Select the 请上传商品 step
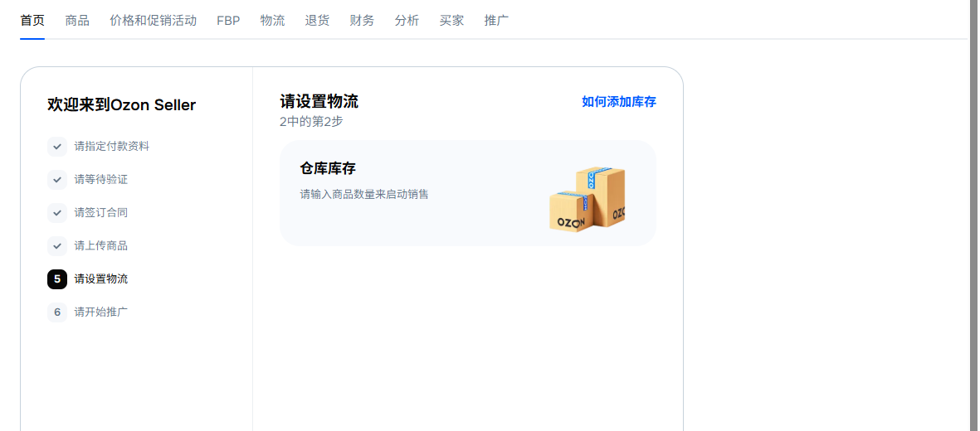This screenshot has width=980, height=431. pos(101,246)
